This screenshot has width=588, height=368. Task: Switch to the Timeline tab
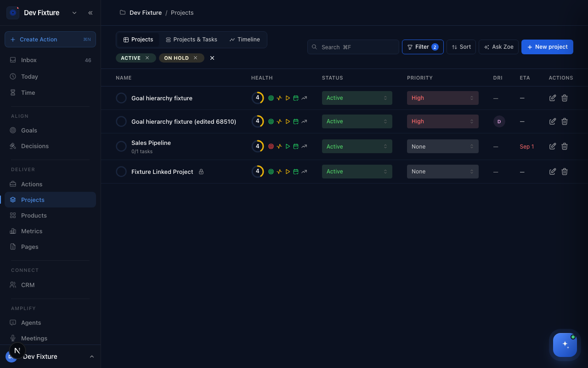245,40
